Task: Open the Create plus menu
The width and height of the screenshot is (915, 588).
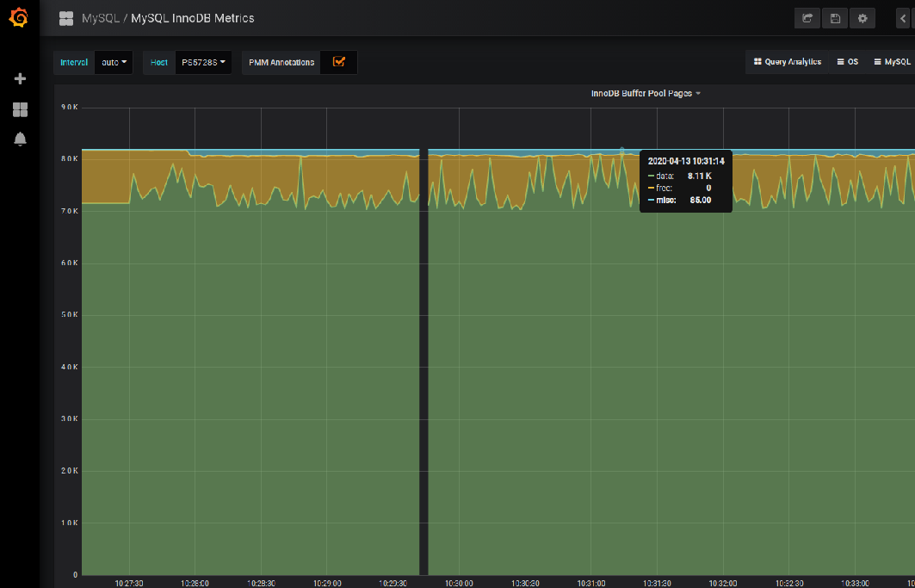Action: 20,79
